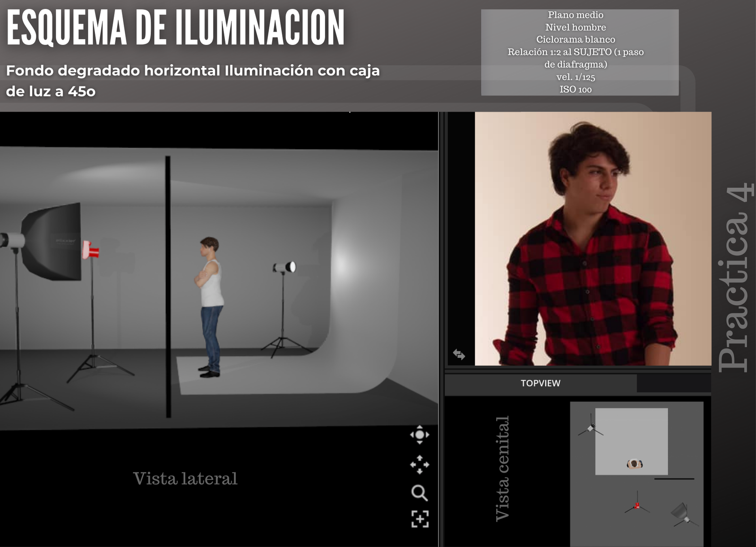Click the 'Ciclorama blanco' text line
The height and width of the screenshot is (547, 756).
tap(576, 40)
